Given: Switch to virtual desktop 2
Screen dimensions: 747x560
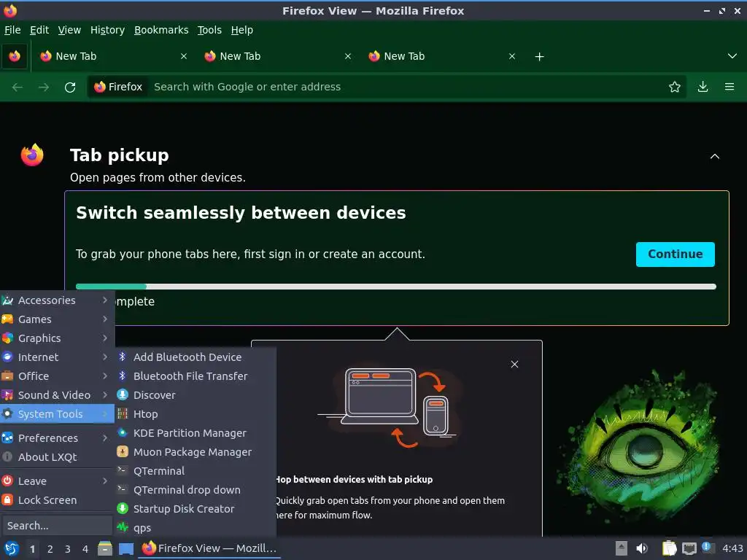Looking at the screenshot, I should pos(50,549).
